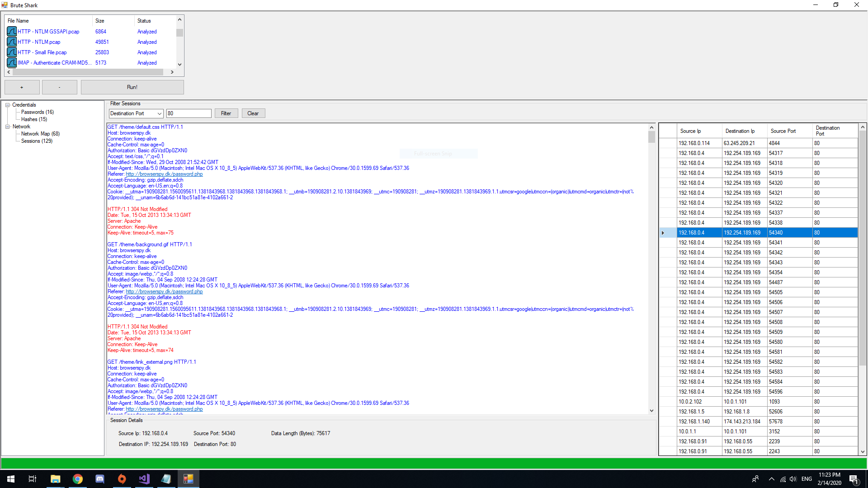Image resolution: width=868 pixels, height=488 pixels.
Task: Select Destination Port dropdown filter
Action: (135, 113)
